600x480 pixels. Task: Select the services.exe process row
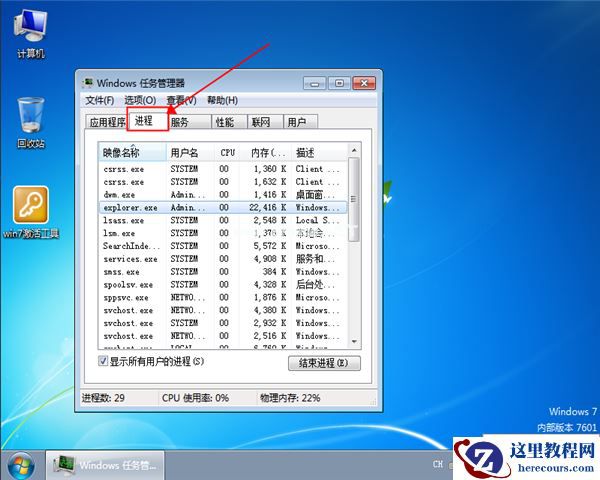coord(223,259)
